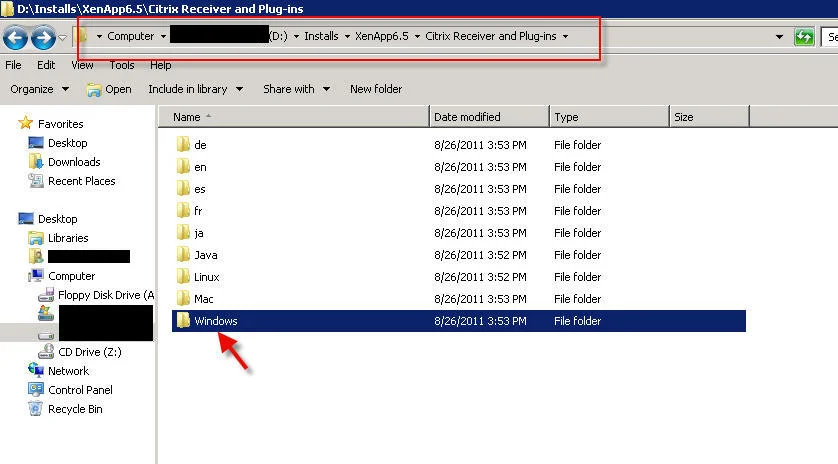
Task: Sort by the Size column header
Action: point(709,117)
